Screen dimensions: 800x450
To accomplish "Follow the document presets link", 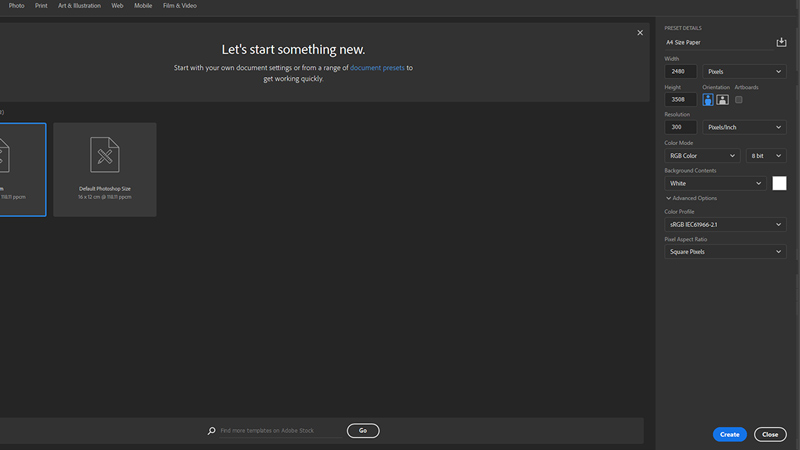I will [377, 67].
